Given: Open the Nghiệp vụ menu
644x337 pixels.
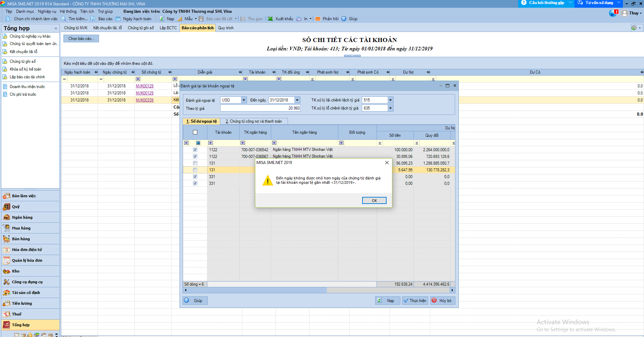Looking at the screenshot, I should pyautogui.click(x=47, y=11).
